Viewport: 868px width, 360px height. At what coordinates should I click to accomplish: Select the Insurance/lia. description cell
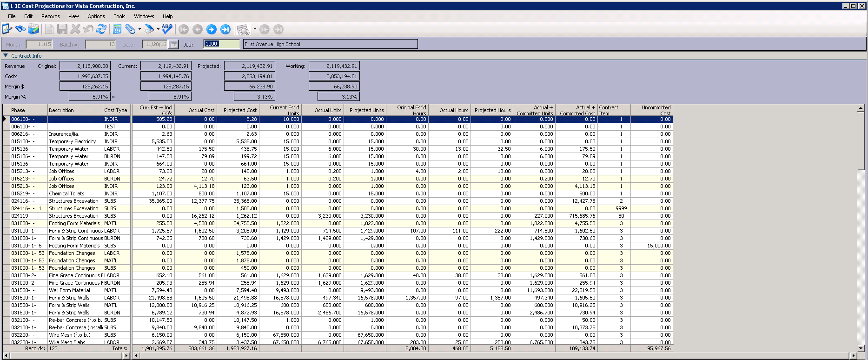coord(75,134)
